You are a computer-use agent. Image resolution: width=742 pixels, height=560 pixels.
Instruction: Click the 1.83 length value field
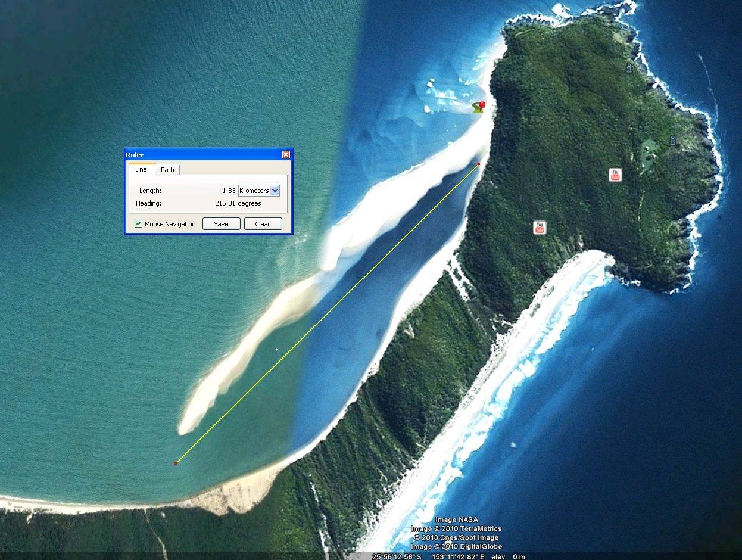coord(228,191)
